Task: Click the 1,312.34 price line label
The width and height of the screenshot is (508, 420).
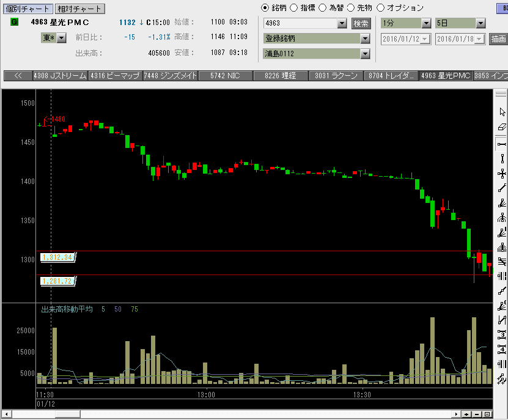Action: [57, 257]
